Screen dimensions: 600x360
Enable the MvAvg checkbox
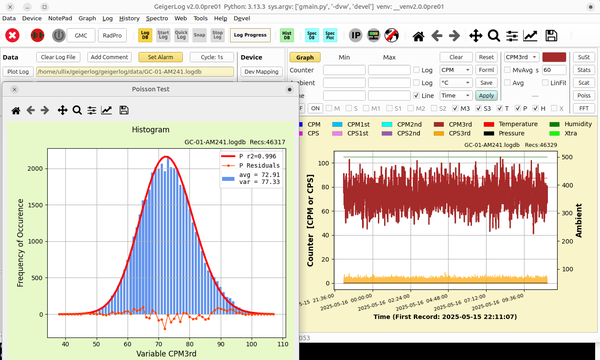(507, 70)
